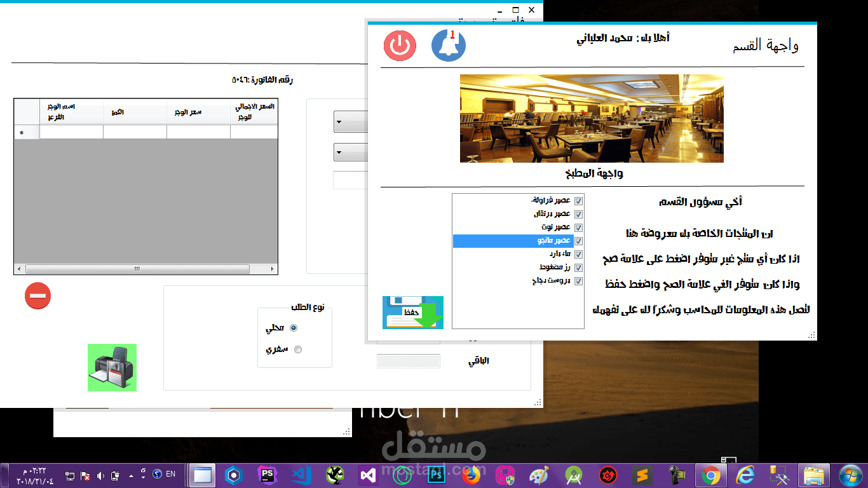Uncheck the ماء بارد checkbox
Screen dimensions: 868x488
tap(578, 254)
